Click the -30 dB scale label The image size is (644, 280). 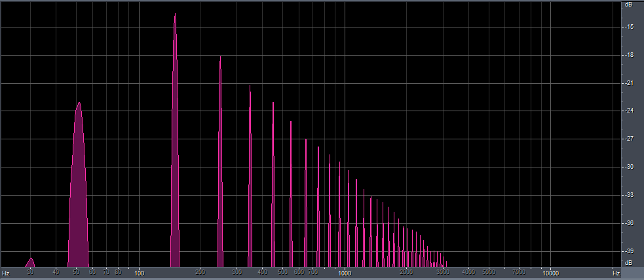tap(629, 167)
